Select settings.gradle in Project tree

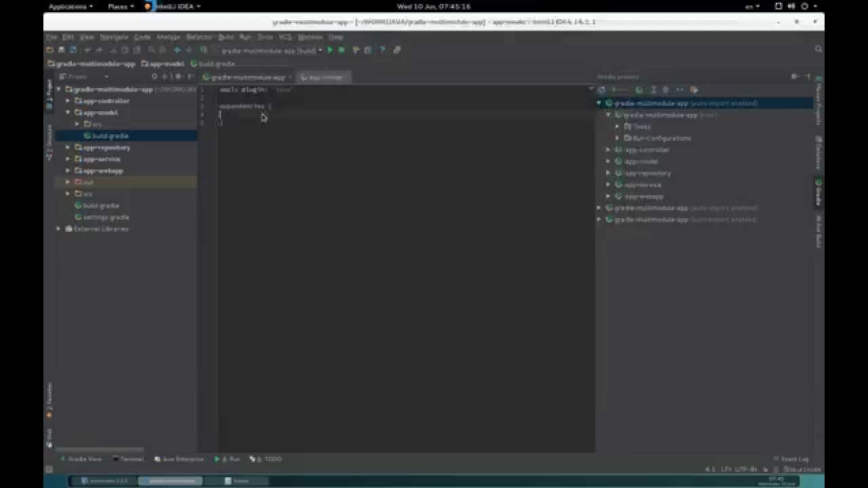pos(106,217)
